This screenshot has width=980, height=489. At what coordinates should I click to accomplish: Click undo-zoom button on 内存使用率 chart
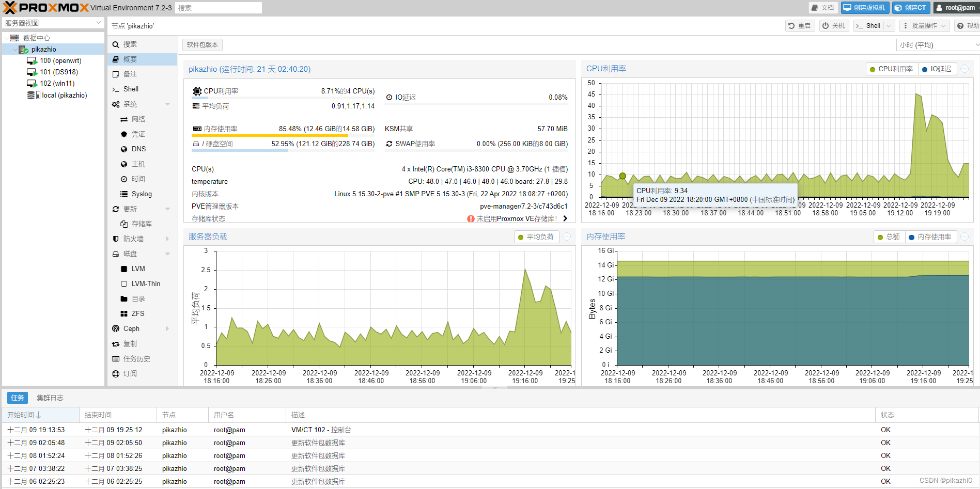click(x=965, y=237)
